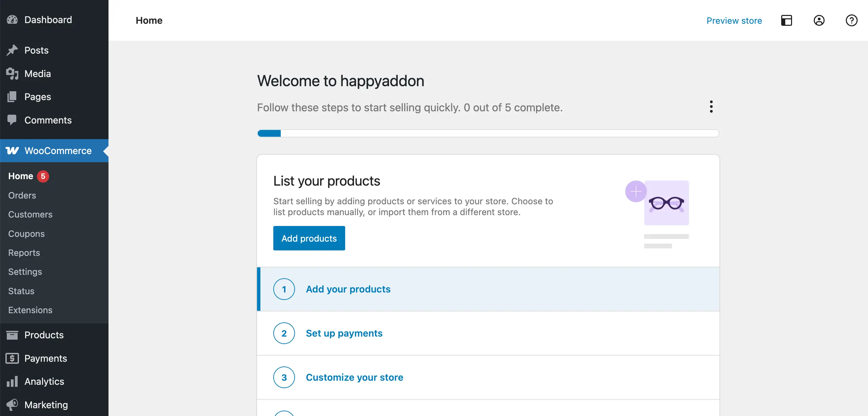Click the List your products heading

(327, 181)
